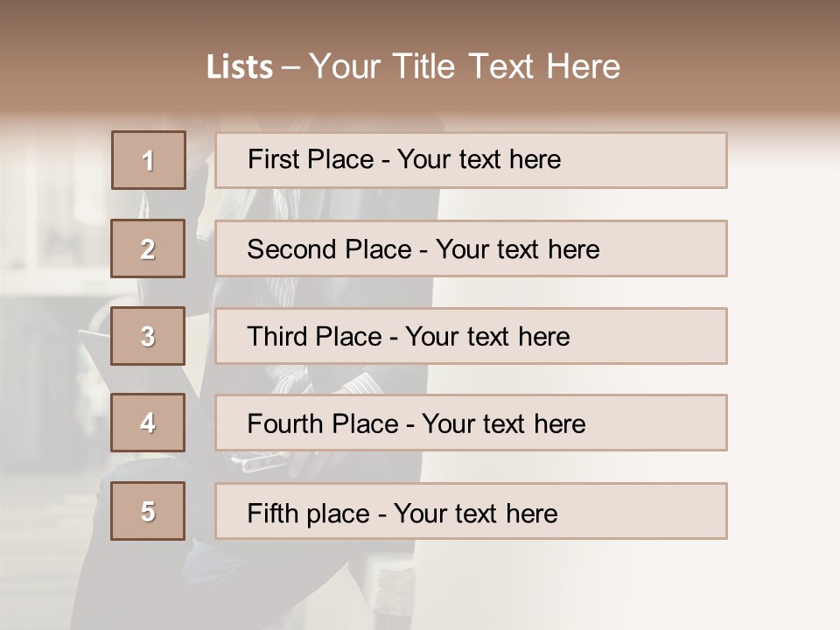
Task: Click the number 1 box
Action: 149,160
